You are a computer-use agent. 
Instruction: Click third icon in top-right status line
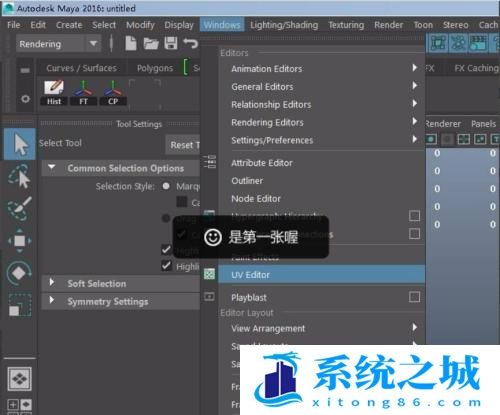click(x=478, y=43)
